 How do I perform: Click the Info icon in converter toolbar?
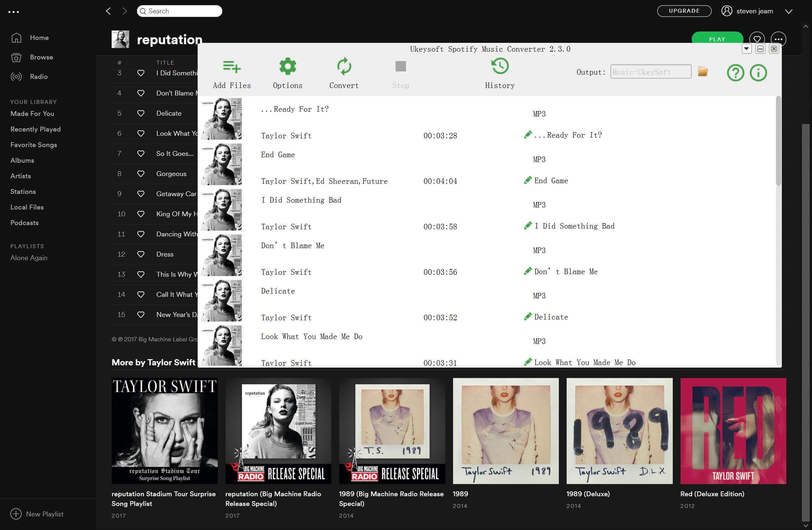click(758, 72)
